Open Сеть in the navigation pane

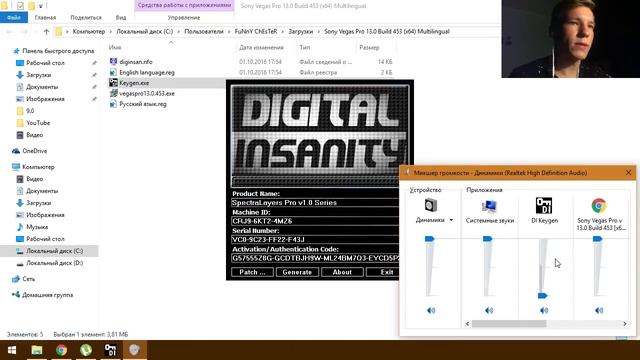tap(29, 279)
